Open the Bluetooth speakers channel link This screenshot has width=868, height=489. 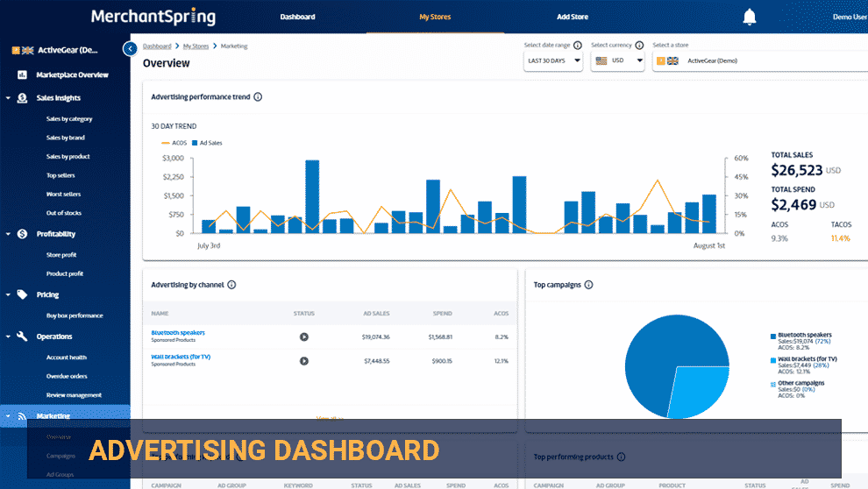tap(178, 333)
